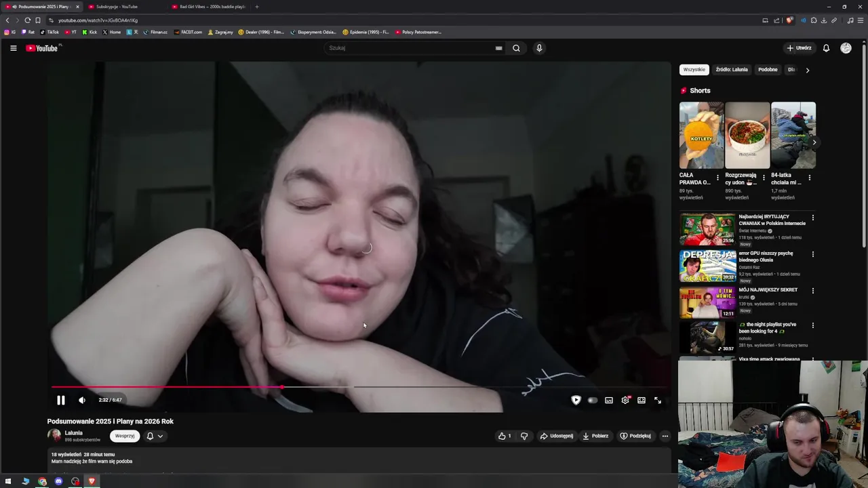Open the video settings gear
This screenshot has height=488, width=868.
pyautogui.click(x=625, y=400)
